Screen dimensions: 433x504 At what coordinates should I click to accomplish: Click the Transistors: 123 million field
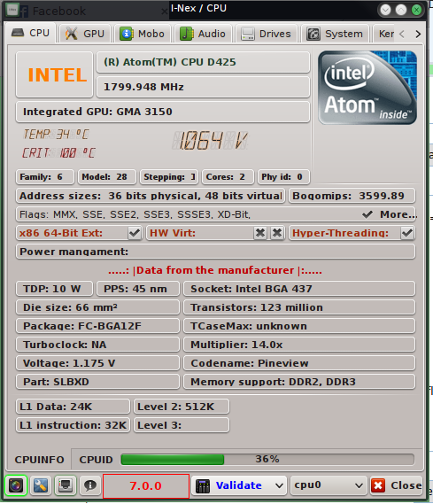[299, 307]
